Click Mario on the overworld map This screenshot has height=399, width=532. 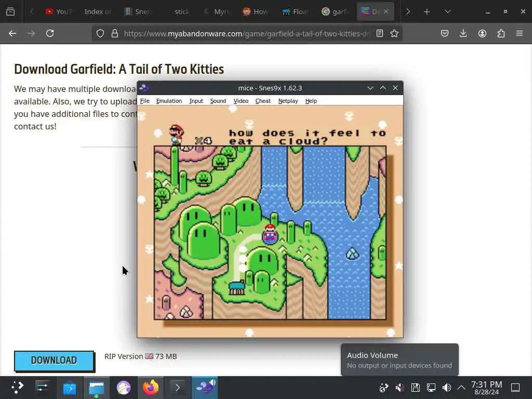coord(270,233)
